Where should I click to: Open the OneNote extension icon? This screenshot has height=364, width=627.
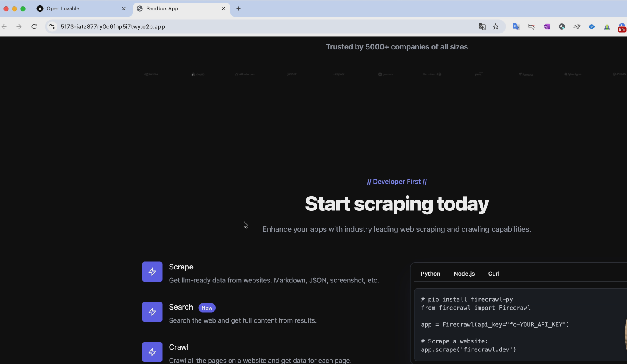click(547, 26)
